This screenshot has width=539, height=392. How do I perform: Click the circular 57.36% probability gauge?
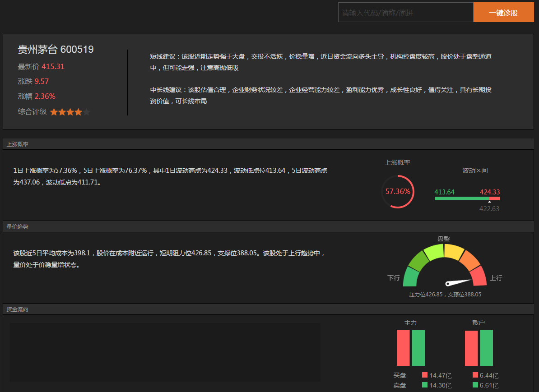(398, 192)
